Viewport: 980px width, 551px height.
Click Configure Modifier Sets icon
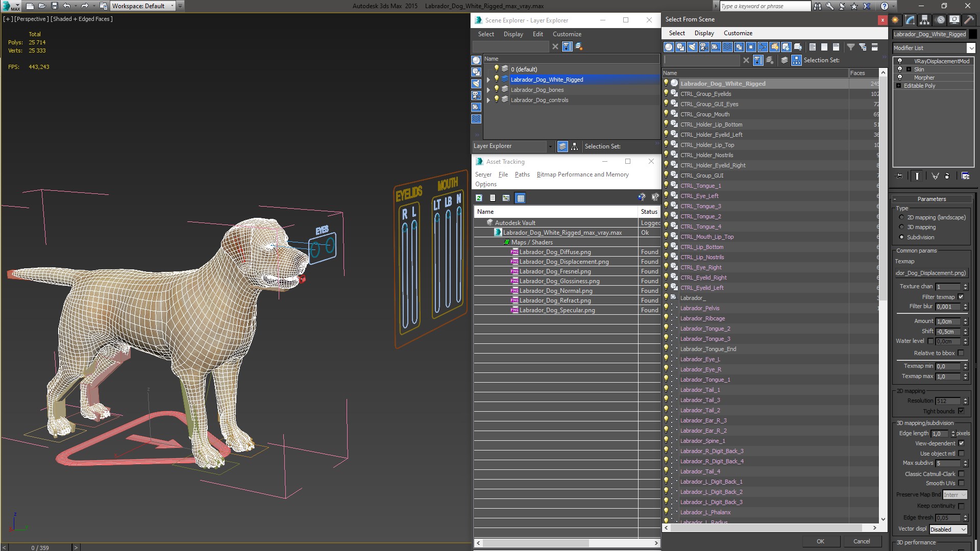pyautogui.click(x=966, y=176)
